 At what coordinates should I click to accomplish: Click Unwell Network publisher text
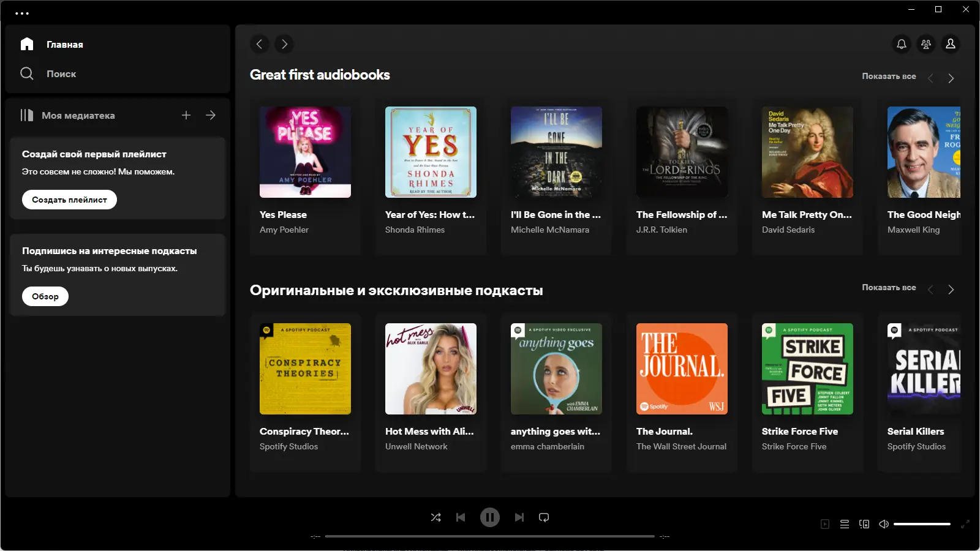click(x=417, y=447)
